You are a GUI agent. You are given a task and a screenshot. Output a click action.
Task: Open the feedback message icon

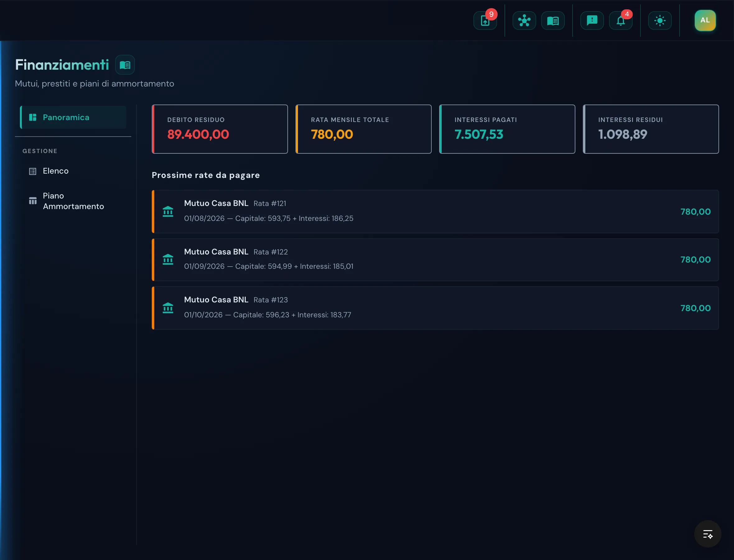(x=592, y=21)
